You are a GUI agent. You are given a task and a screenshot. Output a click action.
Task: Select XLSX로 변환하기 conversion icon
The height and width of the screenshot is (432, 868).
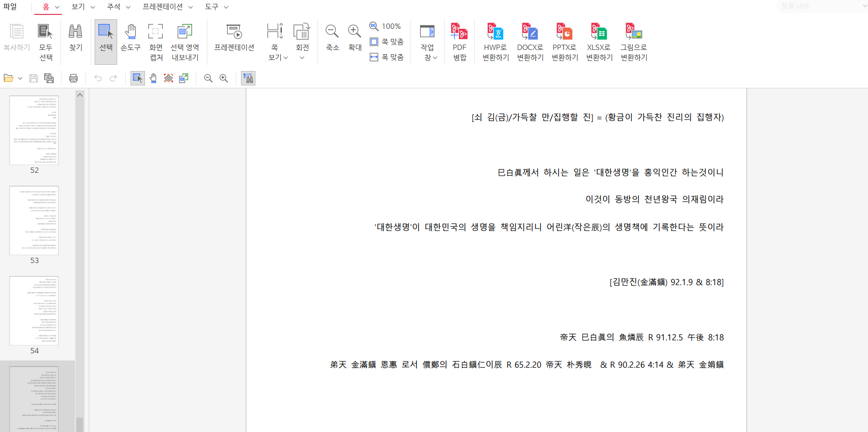tap(599, 32)
